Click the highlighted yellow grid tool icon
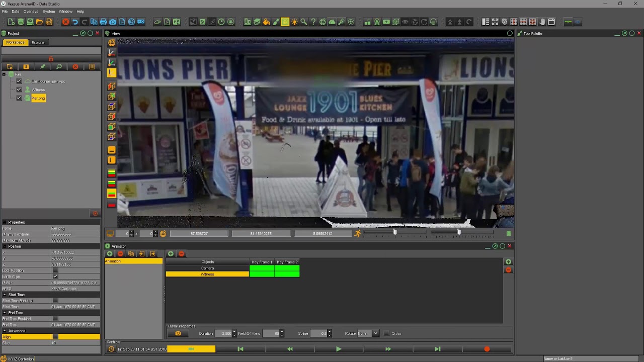 click(285, 22)
